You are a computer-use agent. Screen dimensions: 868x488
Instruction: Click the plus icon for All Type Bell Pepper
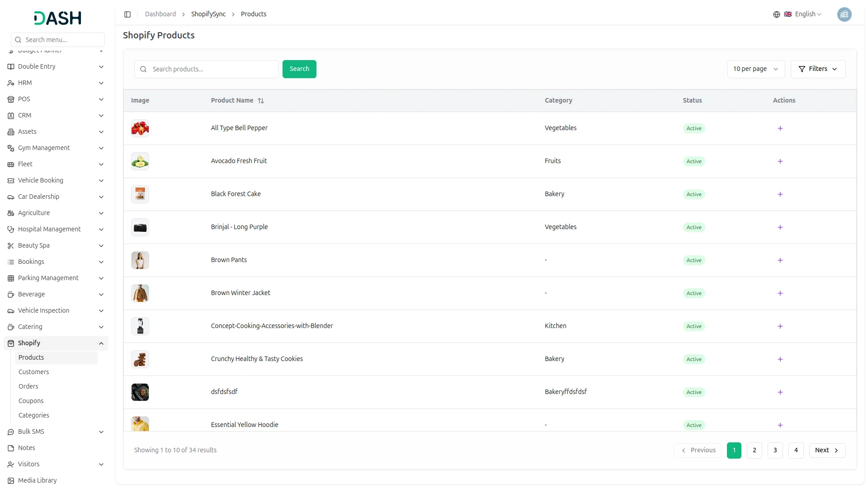pyautogui.click(x=780, y=128)
